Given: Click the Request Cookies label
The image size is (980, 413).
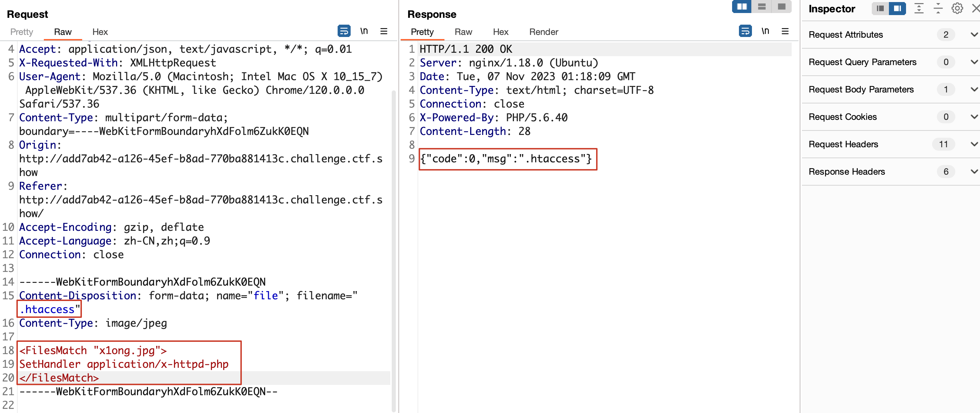Looking at the screenshot, I should point(842,117).
